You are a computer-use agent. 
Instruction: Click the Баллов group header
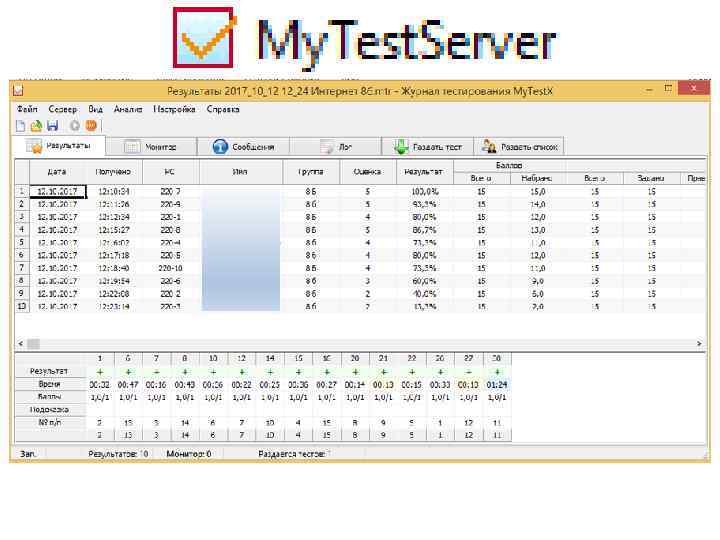pyautogui.click(x=509, y=165)
